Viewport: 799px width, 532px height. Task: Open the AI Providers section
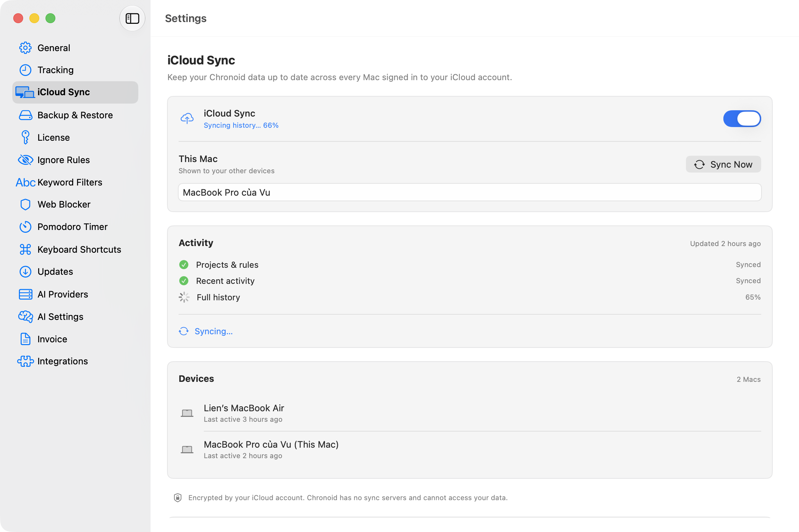click(x=75, y=294)
